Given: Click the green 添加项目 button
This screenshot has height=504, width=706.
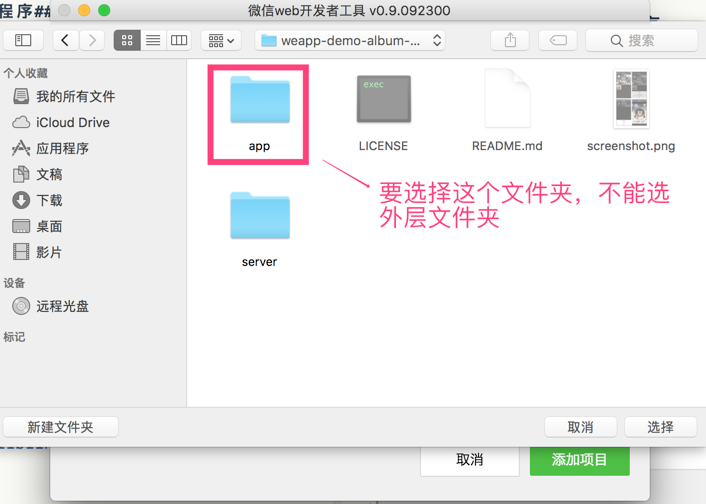Looking at the screenshot, I should pos(579,460).
